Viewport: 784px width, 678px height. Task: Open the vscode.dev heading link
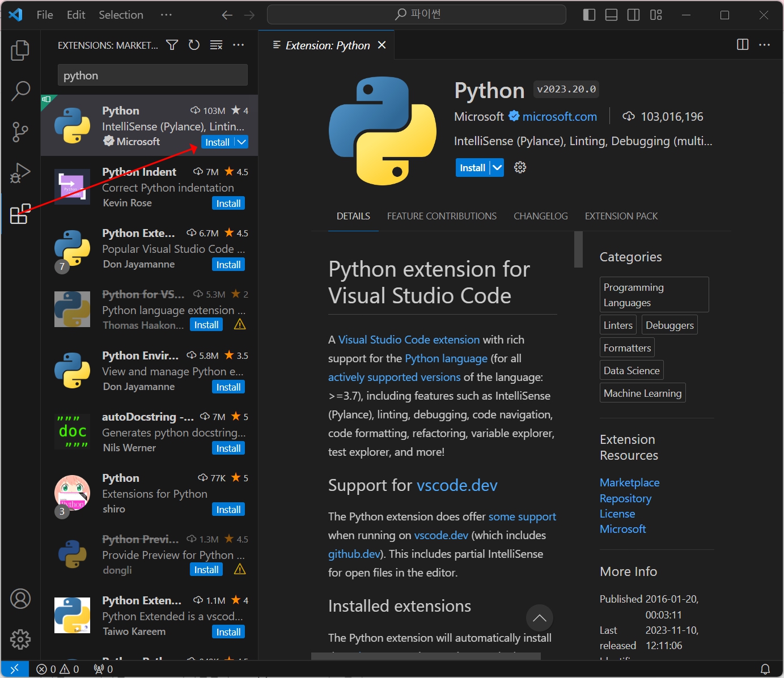coord(457,485)
